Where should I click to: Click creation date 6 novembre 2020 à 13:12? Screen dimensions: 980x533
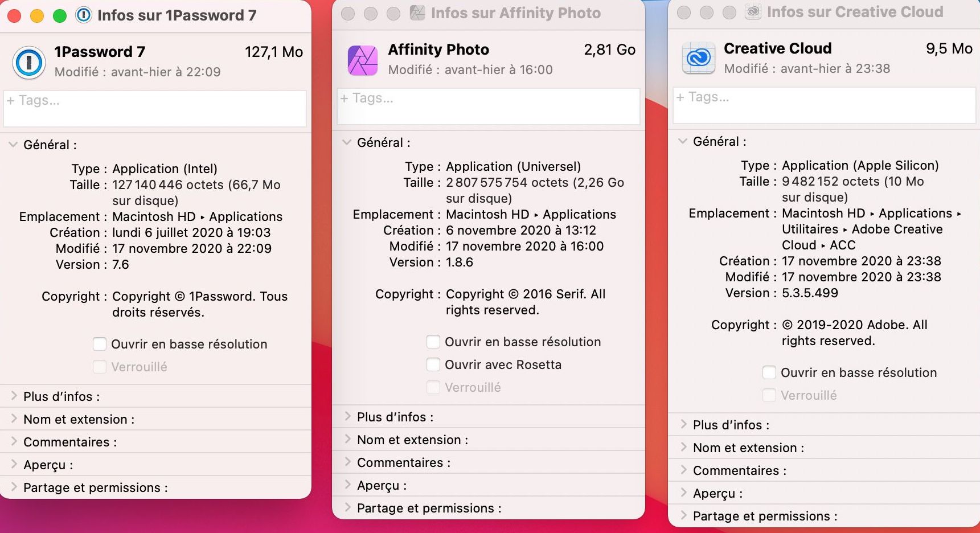point(521,230)
